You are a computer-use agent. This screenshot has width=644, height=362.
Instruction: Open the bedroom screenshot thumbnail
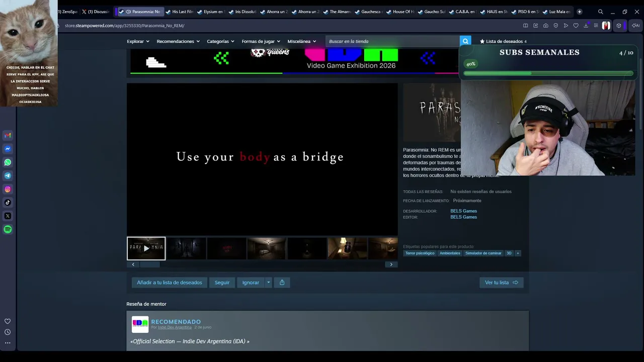[267, 248]
